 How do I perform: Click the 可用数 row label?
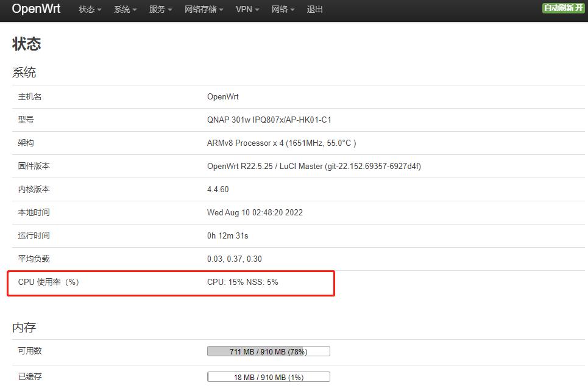30,351
